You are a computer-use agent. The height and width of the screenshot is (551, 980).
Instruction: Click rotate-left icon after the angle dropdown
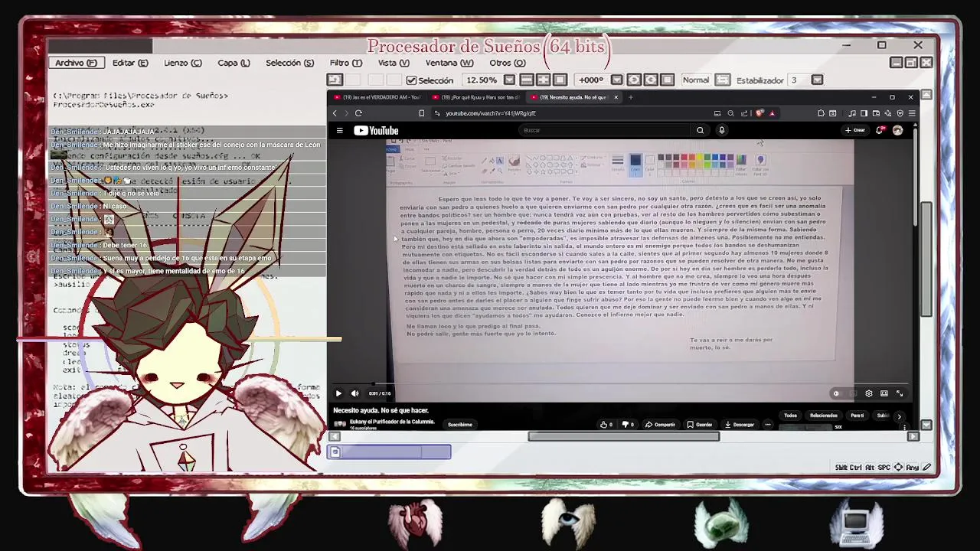634,80
